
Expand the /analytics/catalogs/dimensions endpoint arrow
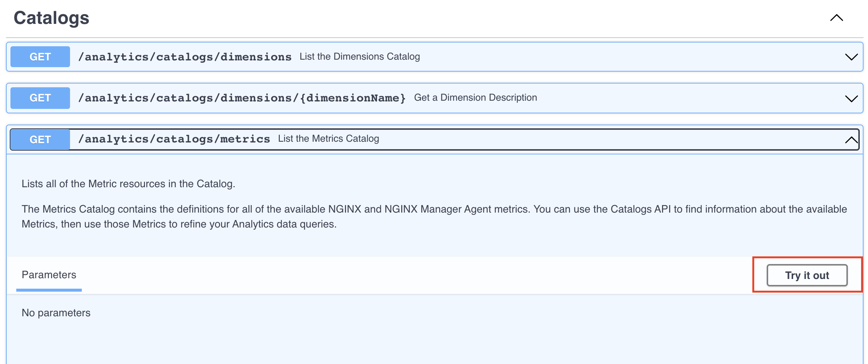(x=851, y=57)
